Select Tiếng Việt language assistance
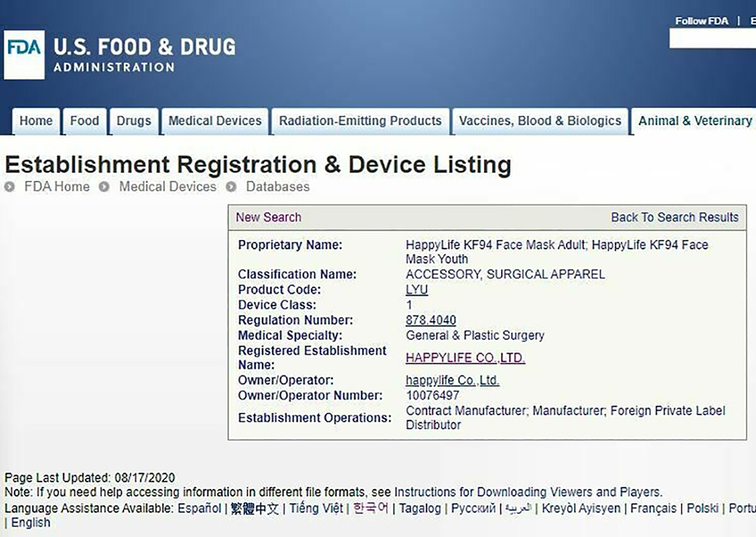This screenshot has height=537, width=756. (316, 509)
